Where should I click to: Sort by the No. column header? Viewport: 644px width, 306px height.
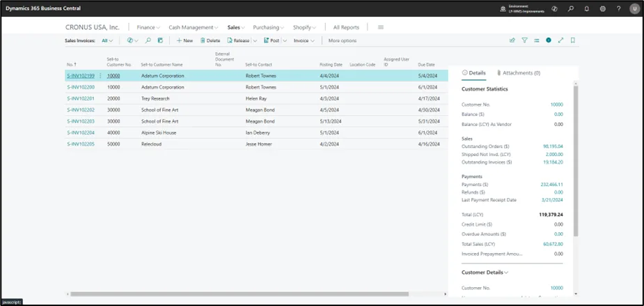point(72,65)
